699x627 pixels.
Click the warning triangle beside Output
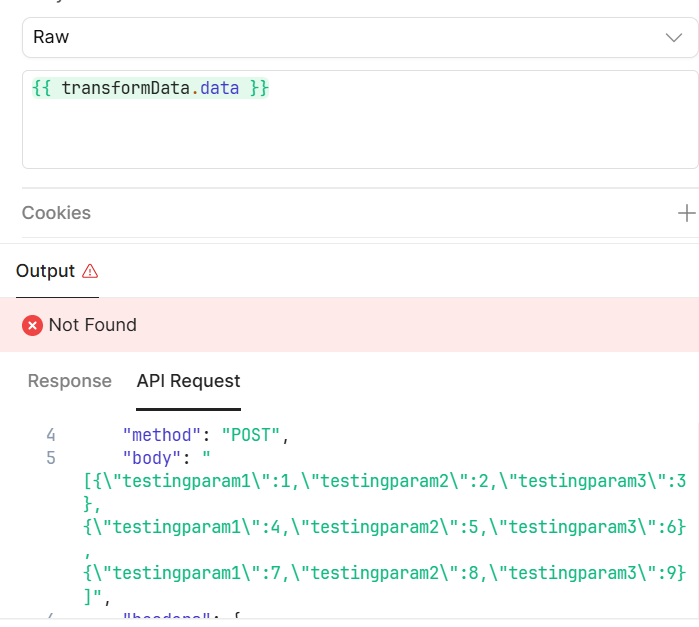click(90, 271)
